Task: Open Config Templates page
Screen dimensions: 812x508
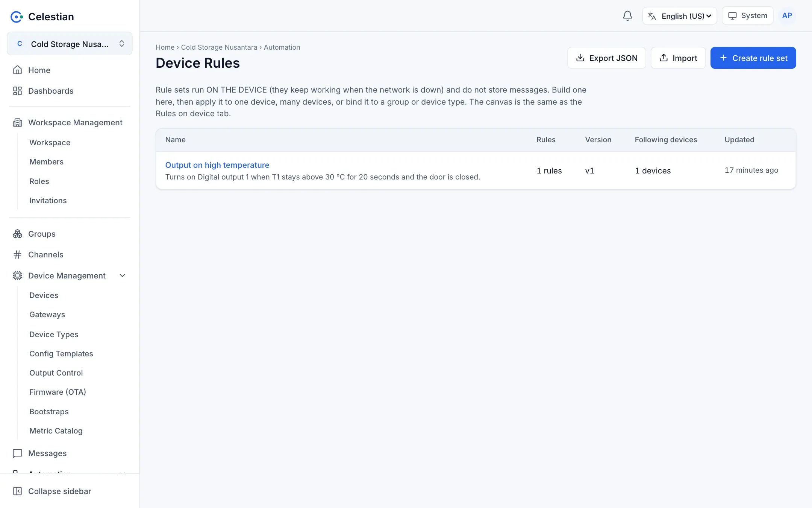Action: [61, 354]
